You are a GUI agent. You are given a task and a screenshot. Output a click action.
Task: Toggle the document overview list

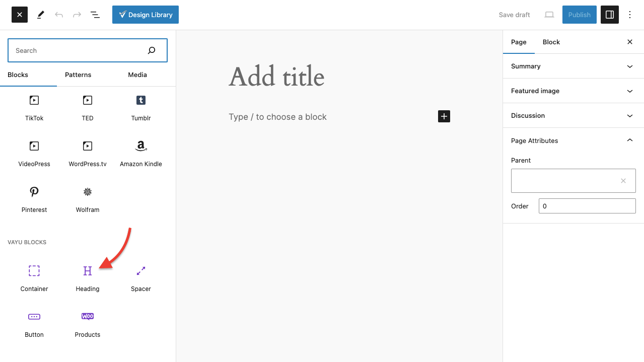point(95,15)
